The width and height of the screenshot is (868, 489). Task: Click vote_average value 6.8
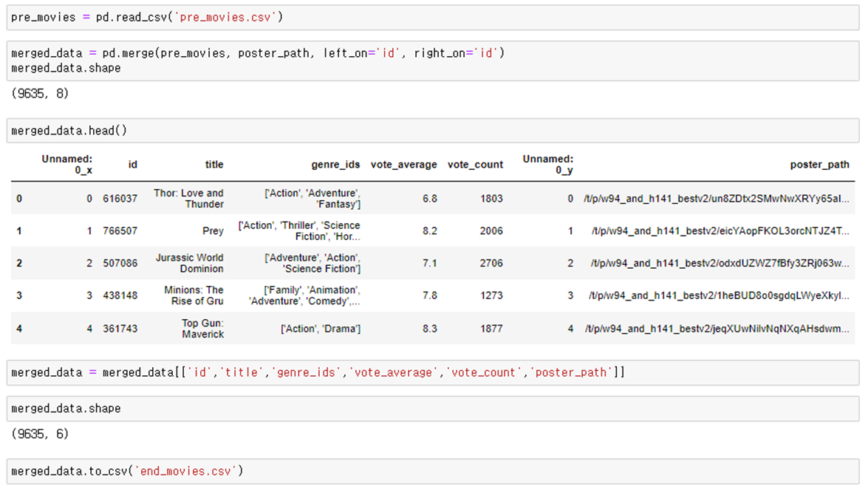pos(430,199)
